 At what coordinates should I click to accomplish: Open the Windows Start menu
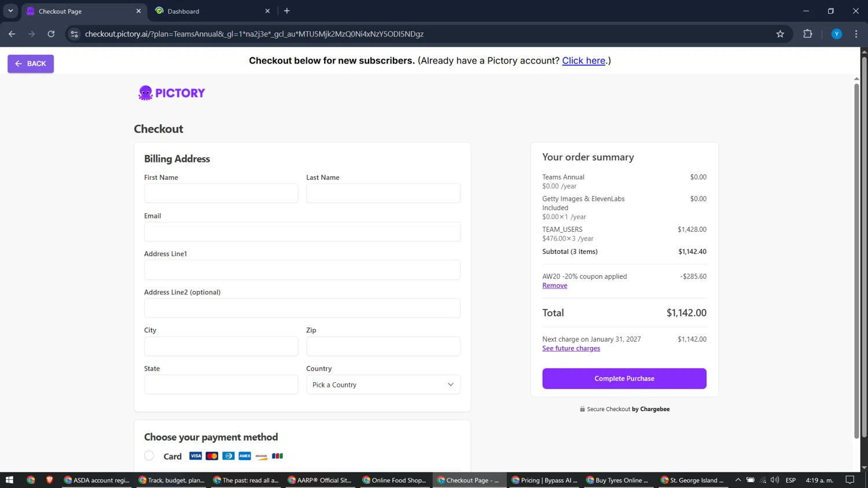click(x=9, y=480)
